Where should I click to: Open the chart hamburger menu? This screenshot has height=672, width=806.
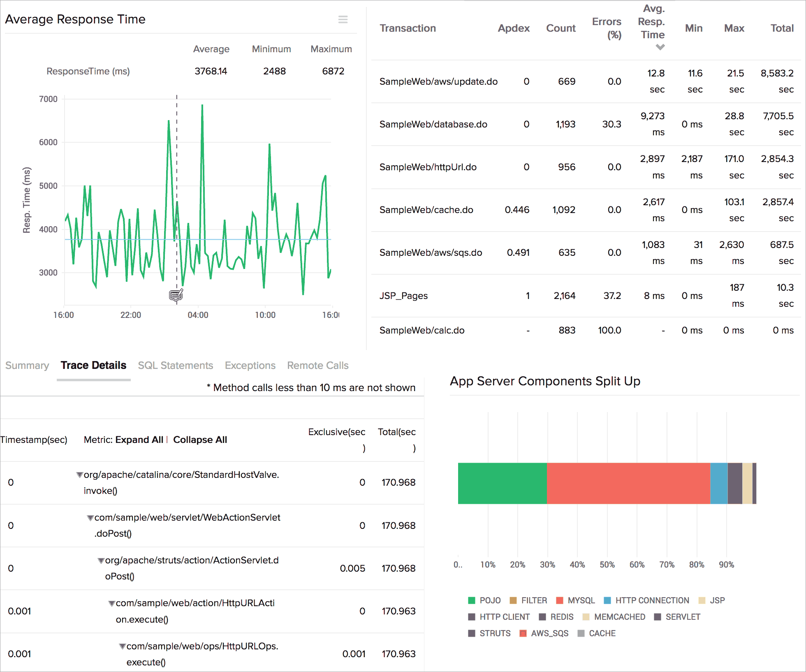[343, 19]
